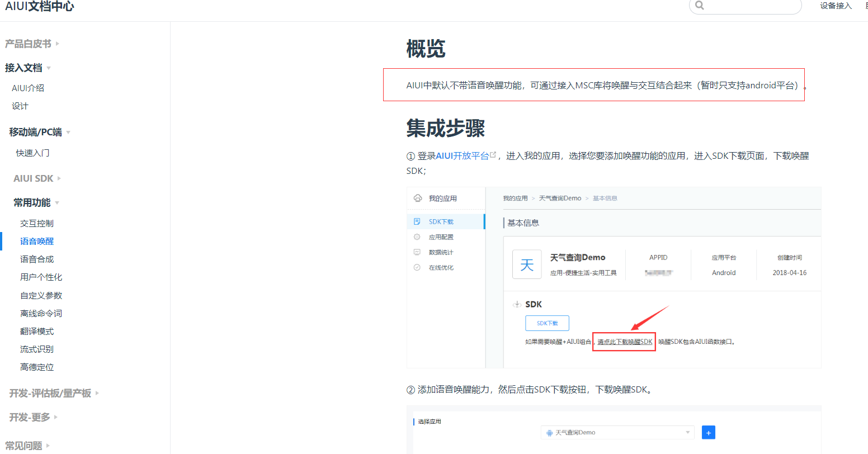Open the 设计 sidebar page
868x454 pixels.
pos(20,106)
